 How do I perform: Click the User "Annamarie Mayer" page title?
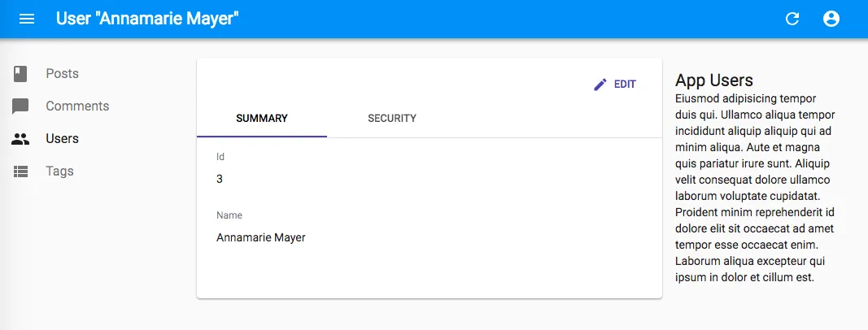[x=147, y=19]
